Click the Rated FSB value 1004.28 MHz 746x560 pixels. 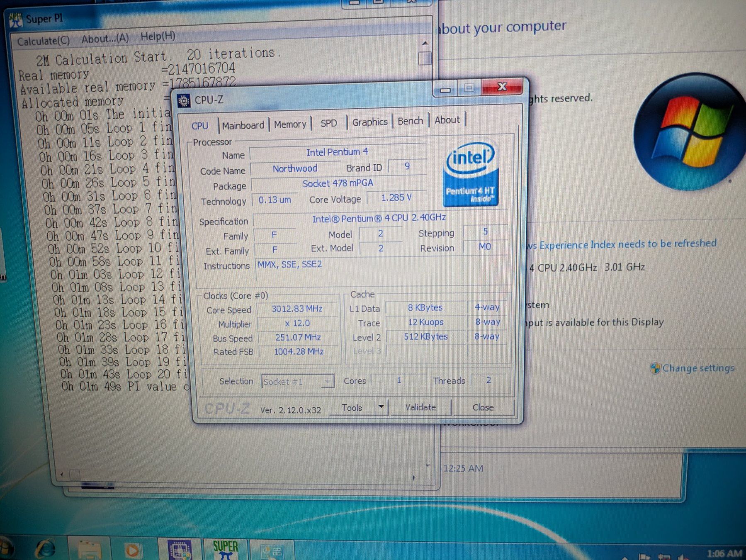point(299,351)
